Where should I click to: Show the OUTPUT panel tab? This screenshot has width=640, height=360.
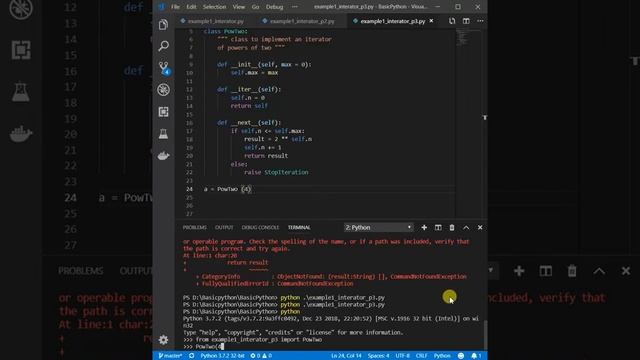(224, 227)
